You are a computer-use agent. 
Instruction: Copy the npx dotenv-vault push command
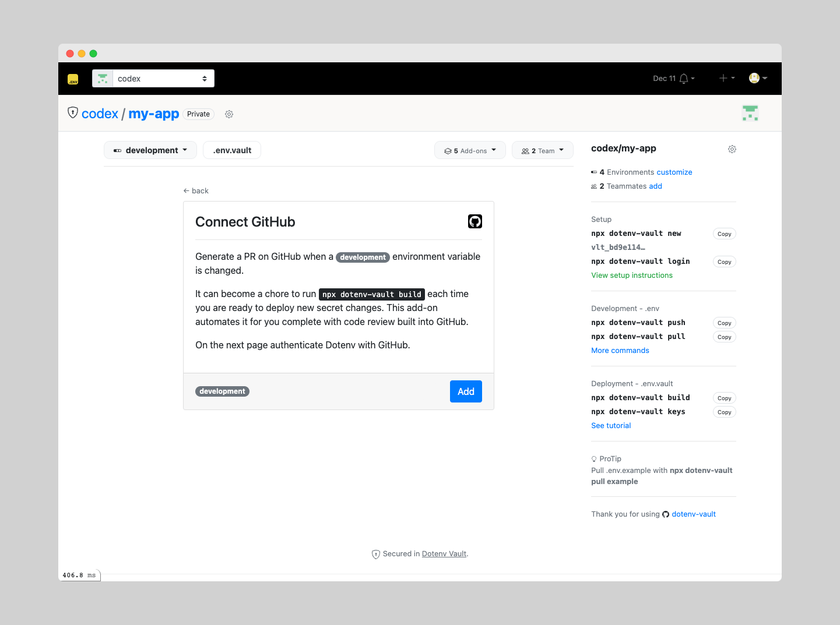pos(725,323)
